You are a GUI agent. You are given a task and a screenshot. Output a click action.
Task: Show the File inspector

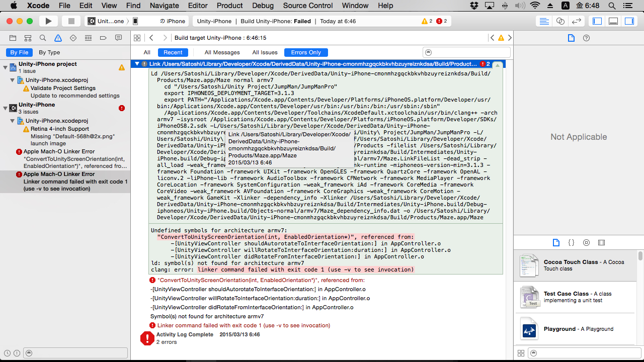click(x=571, y=38)
